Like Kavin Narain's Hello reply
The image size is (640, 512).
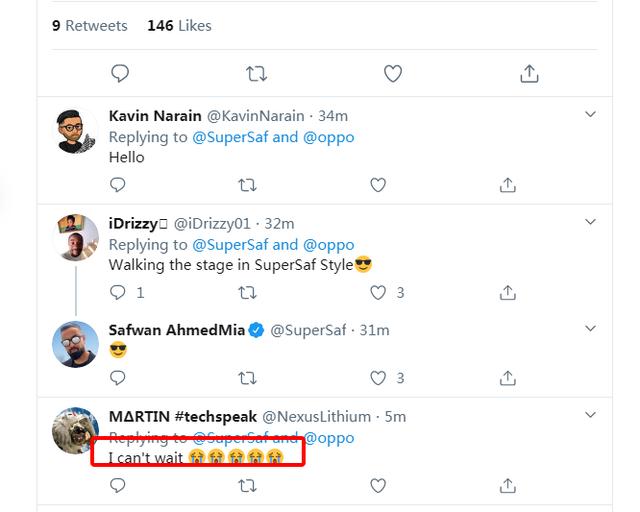378,185
